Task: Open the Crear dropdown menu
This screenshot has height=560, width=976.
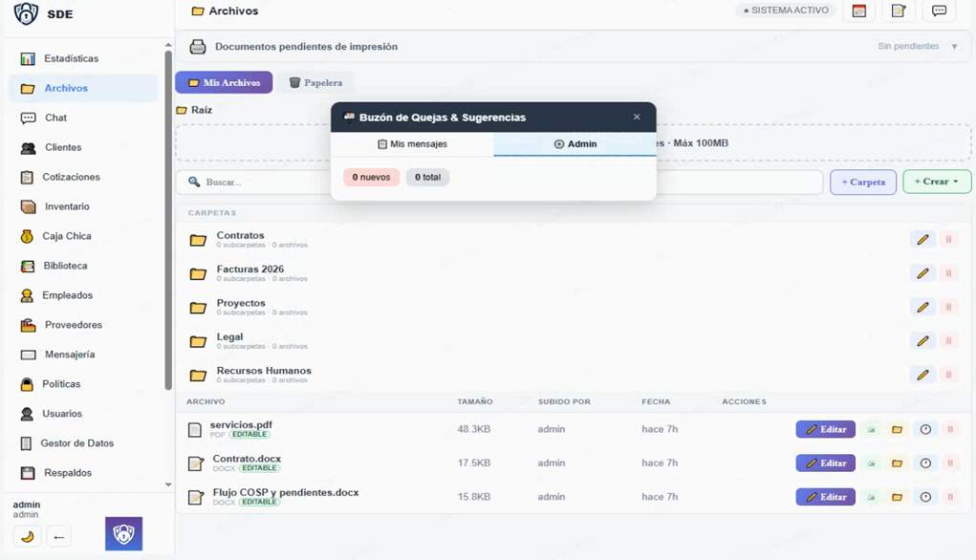Action: coord(936,182)
